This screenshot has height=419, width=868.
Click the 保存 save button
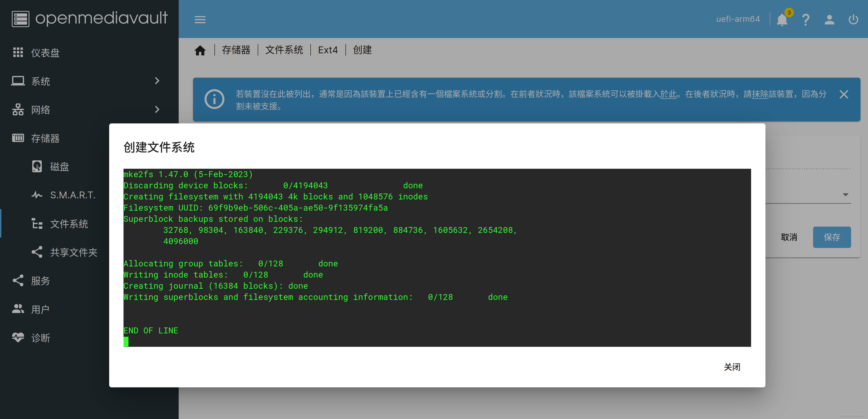[x=832, y=237]
